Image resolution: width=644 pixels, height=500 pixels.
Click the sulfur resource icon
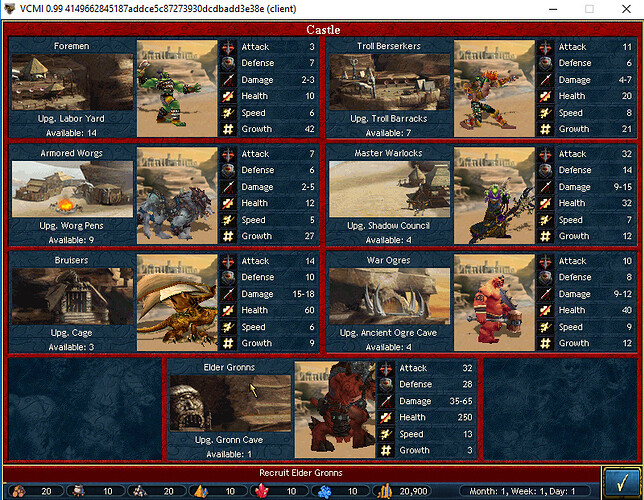(x=201, y=491)
